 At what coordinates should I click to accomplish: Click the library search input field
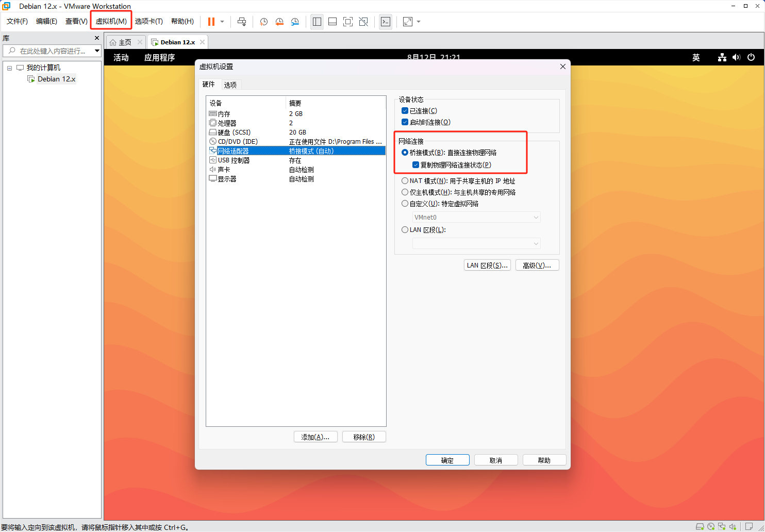[52, 51]
